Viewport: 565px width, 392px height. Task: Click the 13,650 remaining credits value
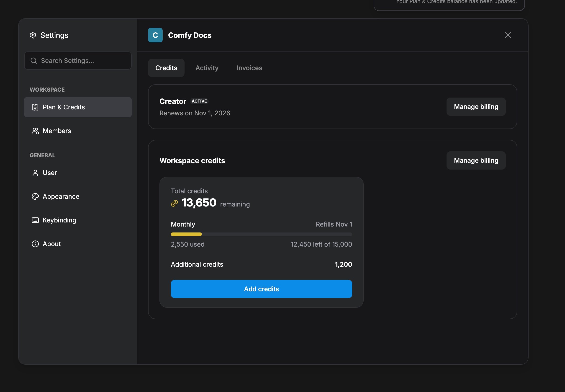click(x=199, y=203)
